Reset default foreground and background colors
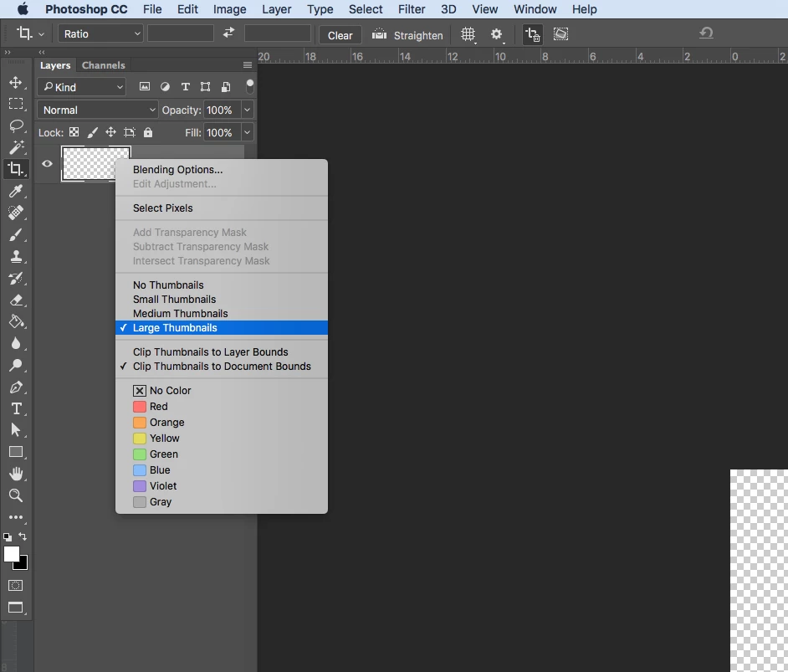 pos(8,536)
